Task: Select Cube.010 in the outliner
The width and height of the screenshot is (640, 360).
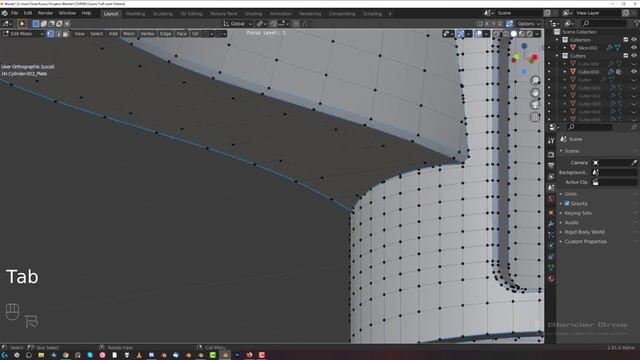Action: click(x=588, y=72)
